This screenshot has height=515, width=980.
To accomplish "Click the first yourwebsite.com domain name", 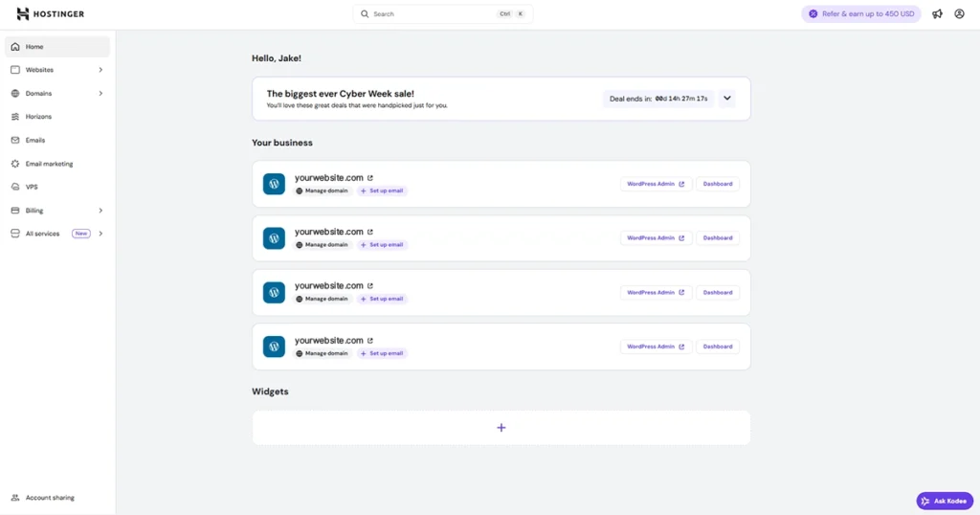I will click(329, 178).
